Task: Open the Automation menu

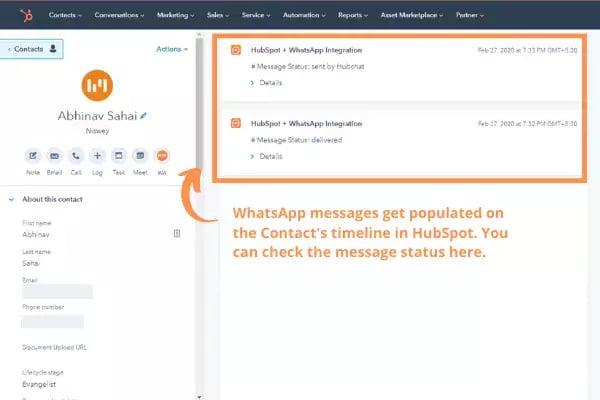Action: (x=304, y=15)
